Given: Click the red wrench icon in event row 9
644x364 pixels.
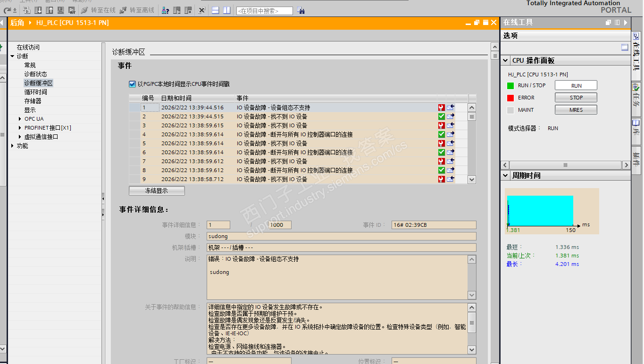Looking at the screenshot, I should click(442, 179).
